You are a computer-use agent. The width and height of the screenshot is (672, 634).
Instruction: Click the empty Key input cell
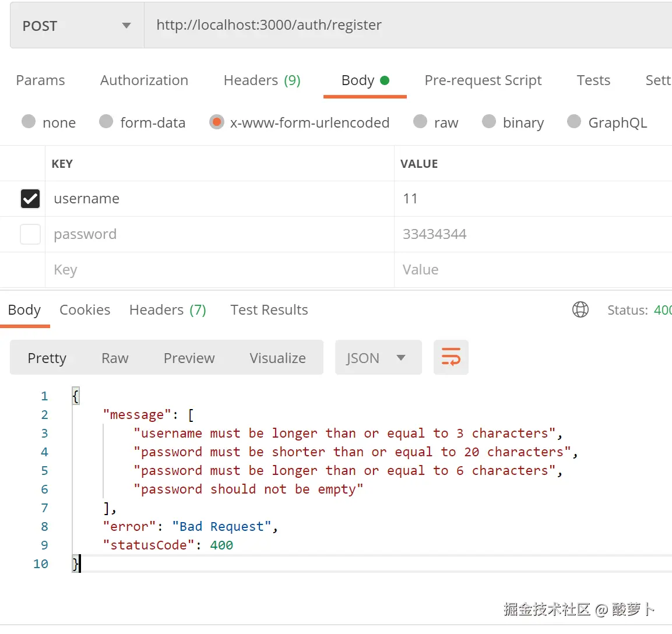point(219,270)
